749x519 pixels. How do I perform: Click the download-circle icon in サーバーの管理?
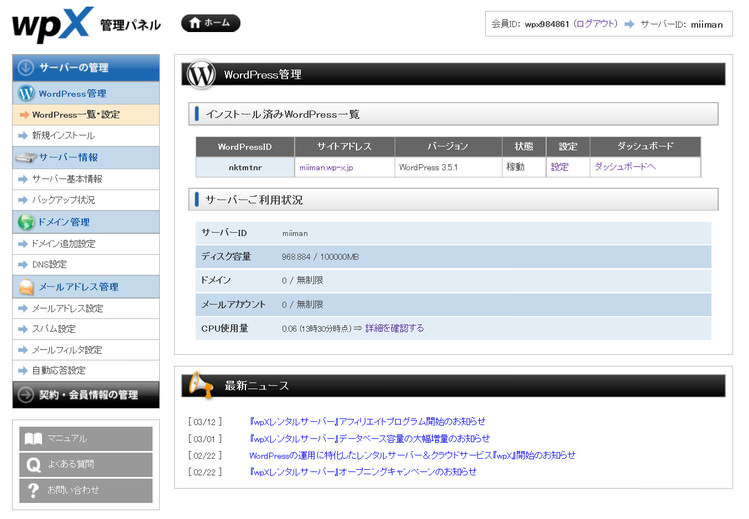tap(25, 67)
